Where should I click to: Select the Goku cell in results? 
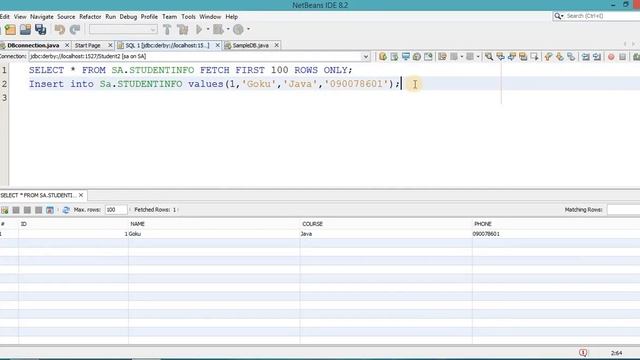(214, 234)
